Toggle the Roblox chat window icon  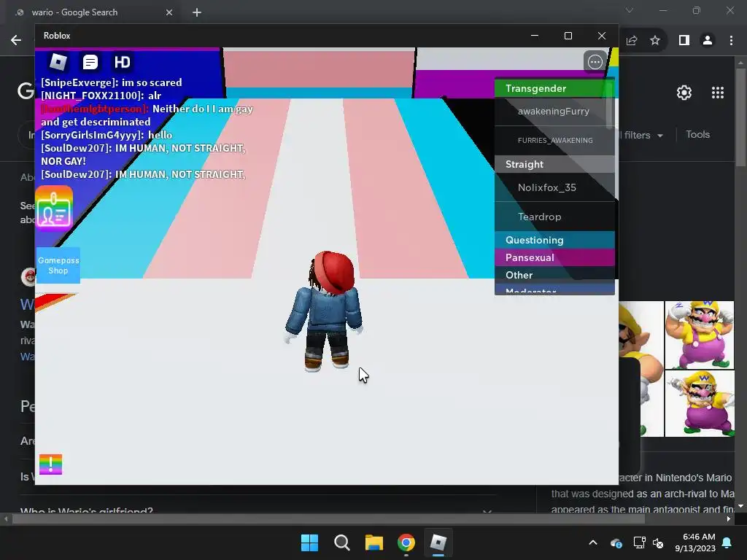pos(90,62)
